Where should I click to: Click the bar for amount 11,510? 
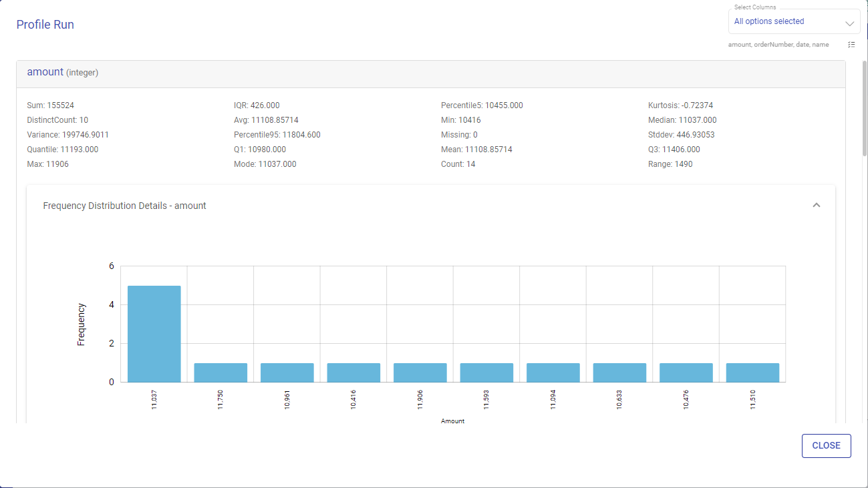(x=752, y=373)
